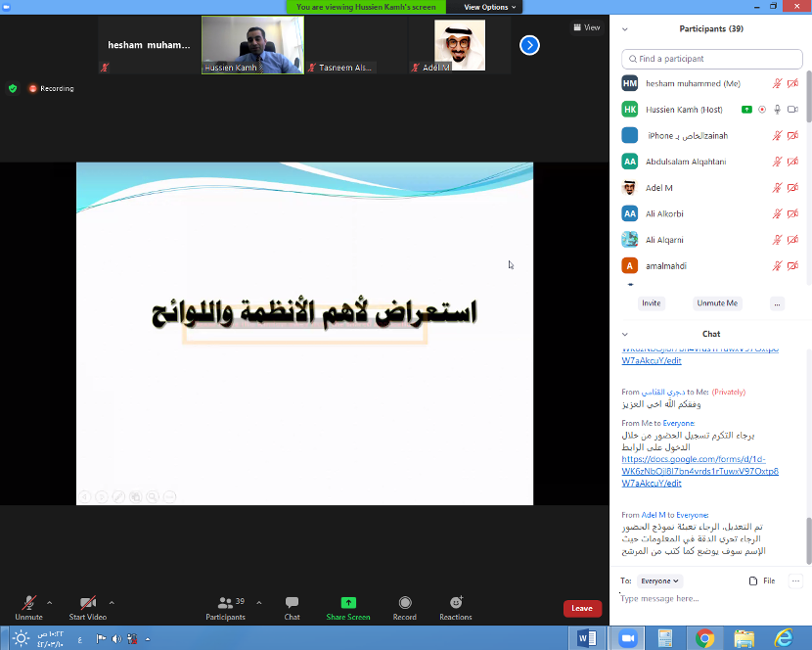Click the Participants icon in toolbar
Viewport: 812px width, 650px height.
pyautogui.click(x=226, y=607)
